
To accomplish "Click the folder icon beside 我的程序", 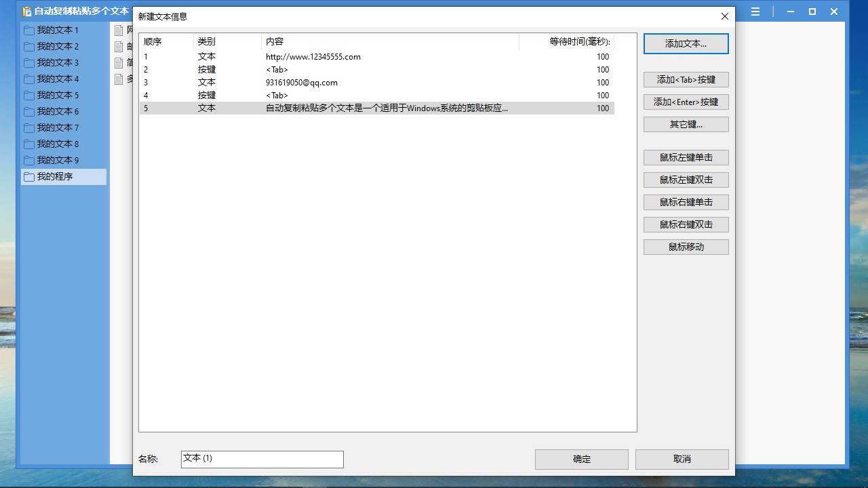I will click(28, 177).
